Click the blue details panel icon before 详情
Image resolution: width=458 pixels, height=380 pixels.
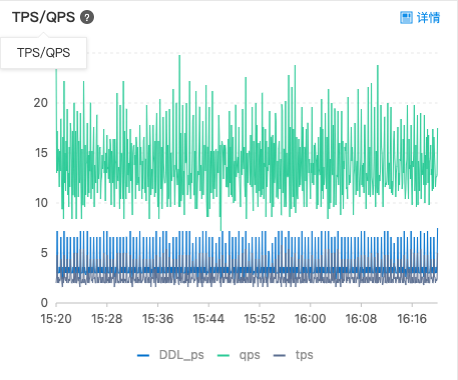[406, 17]
